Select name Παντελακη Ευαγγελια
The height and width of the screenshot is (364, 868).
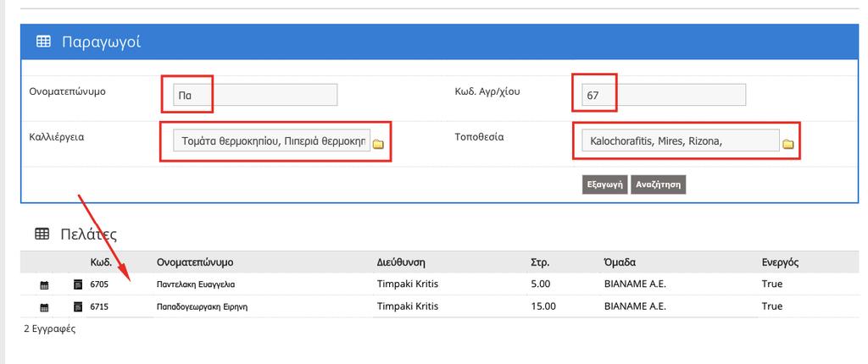pos(196,285)
